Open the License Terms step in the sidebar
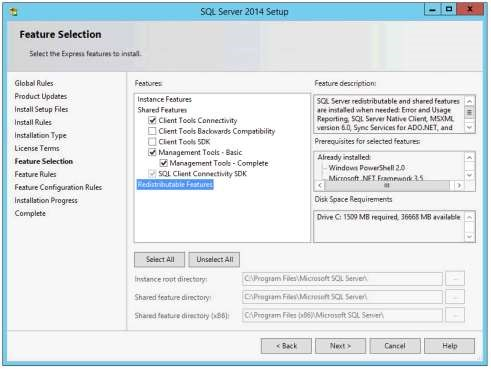Image resolution: width=491 pixels, height=369 pixels. tap(37, 148)
